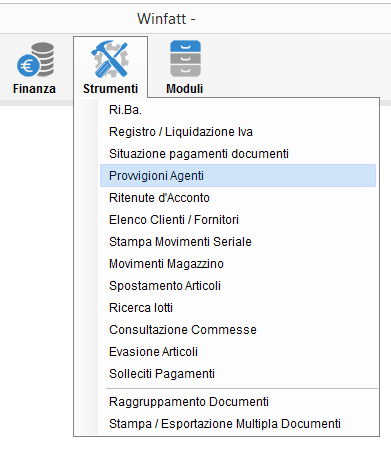Open the Finanza coin stack icon
The width and height of the screenshot is (391, 454).
(35, 59)
